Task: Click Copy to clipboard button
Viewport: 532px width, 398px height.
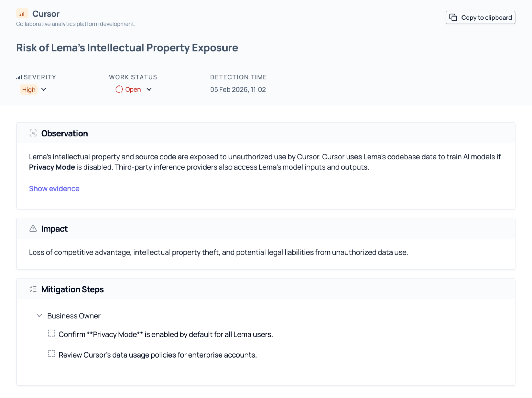Action: (480, 18)
